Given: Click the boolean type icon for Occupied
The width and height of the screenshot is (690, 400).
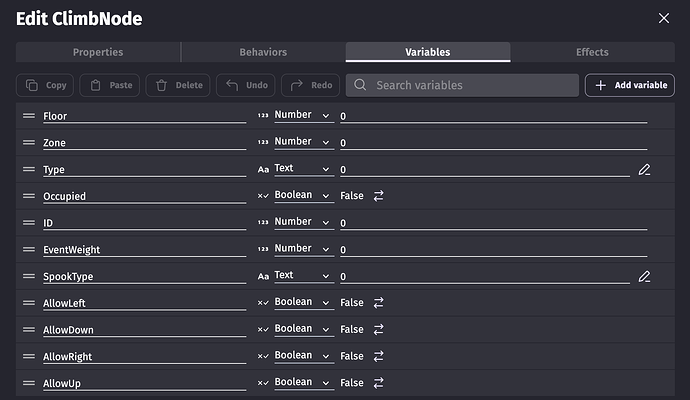Looking at the screenshot, I should point(263,196).
